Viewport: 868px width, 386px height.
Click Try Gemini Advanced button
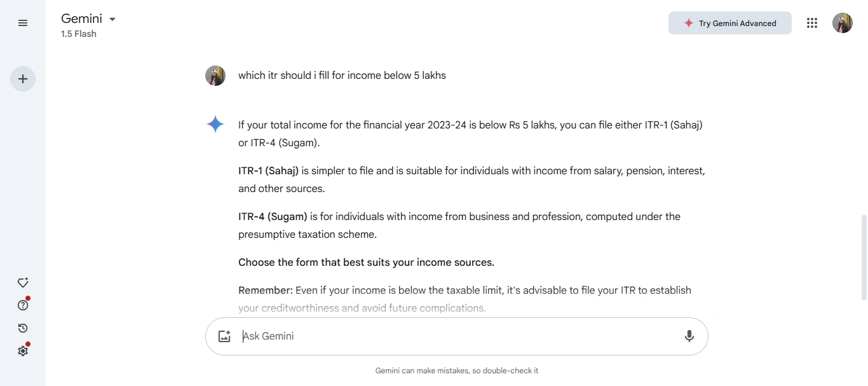[730, 23]
